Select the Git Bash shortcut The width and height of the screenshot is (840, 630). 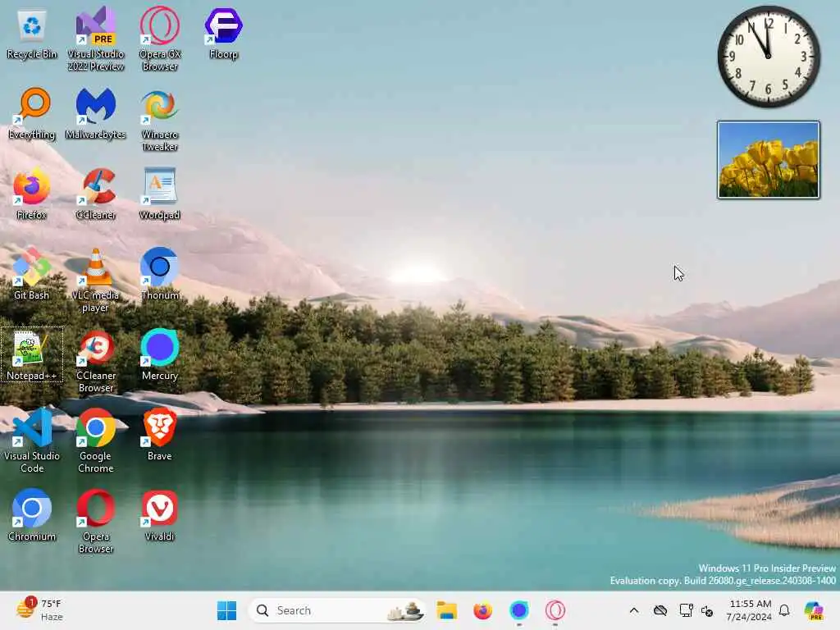point(32,275)
